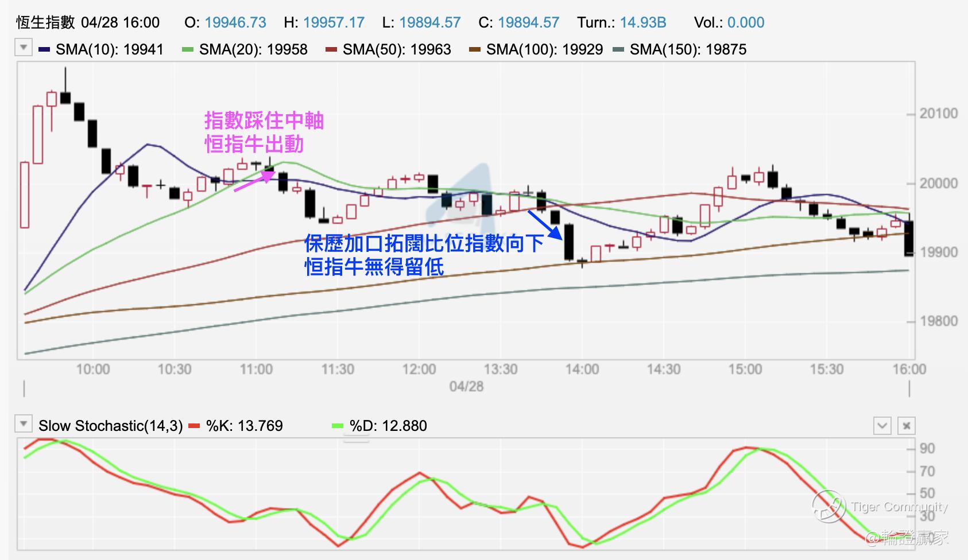Image resolution: width=968 pixels, height=560 pixels.
Task: Select the blue arrow annotation on chart
Action: [544, 224]
